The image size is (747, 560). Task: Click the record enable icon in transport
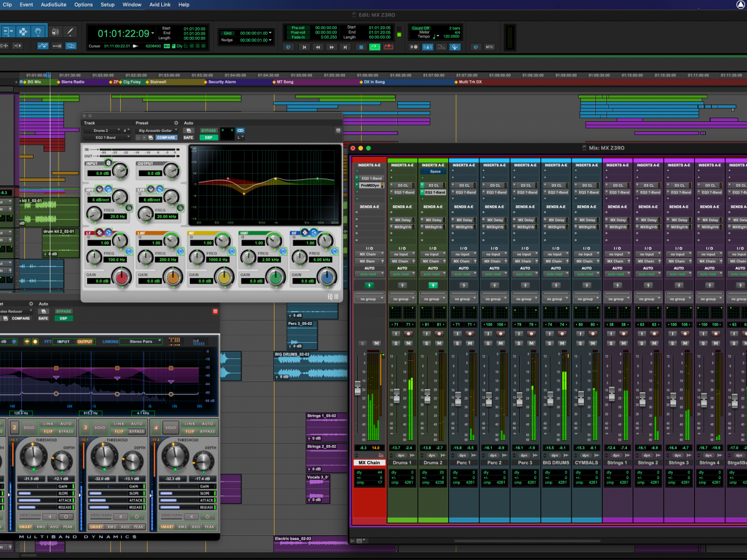[388, 47]
